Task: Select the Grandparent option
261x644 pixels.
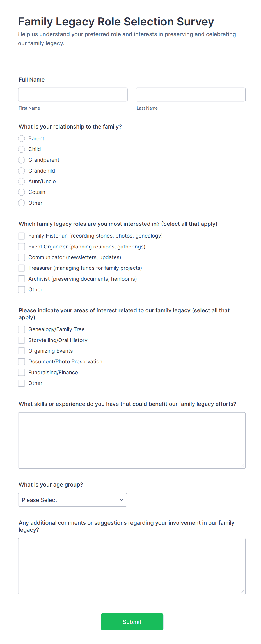Action: [21, 160]
